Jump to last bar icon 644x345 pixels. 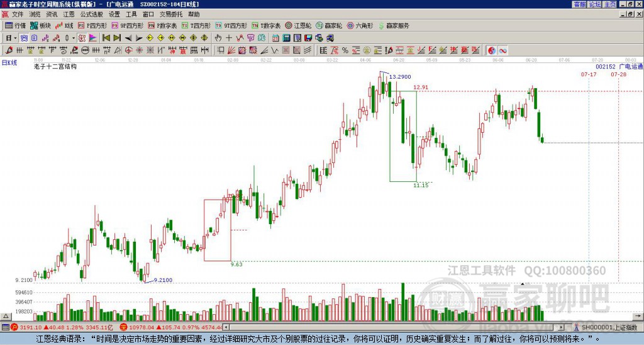pos(116,38)
